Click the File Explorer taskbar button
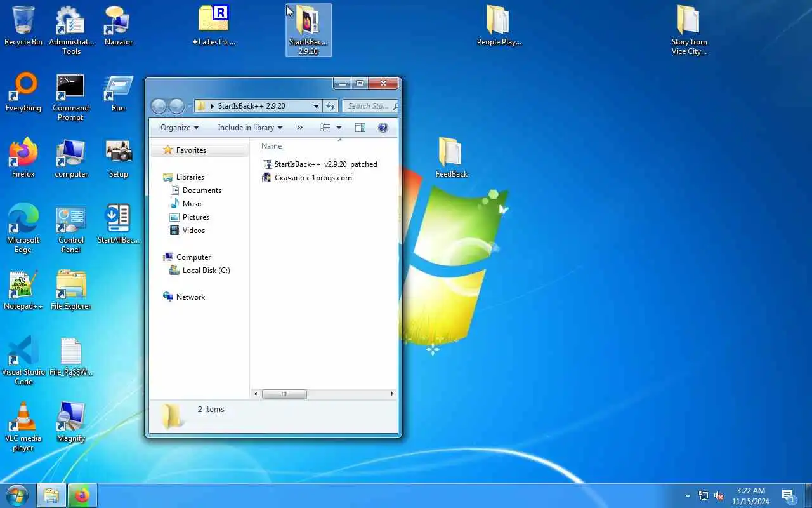The image size is (812, 508). coord(51,495)
